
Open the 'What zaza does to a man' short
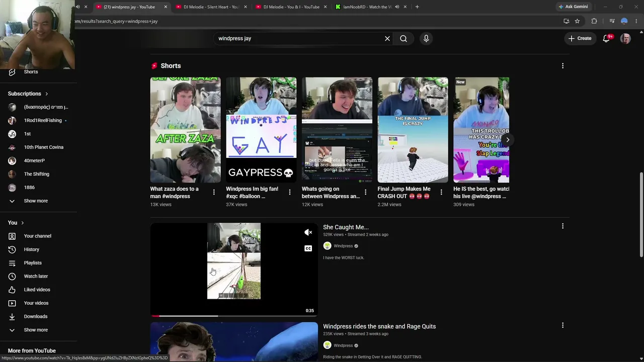(185, 130)
